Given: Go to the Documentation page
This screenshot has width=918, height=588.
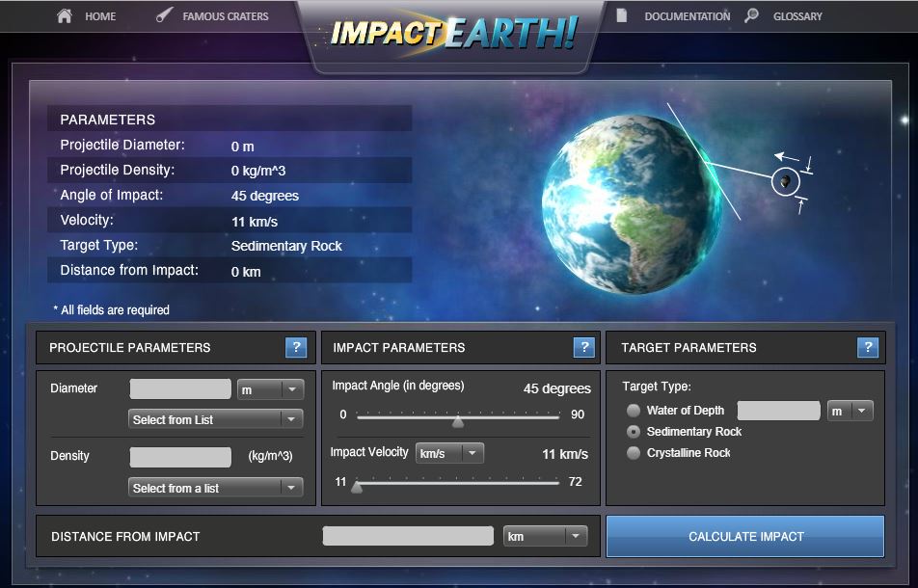Looking at the screenshot, I should pos(687,16).
